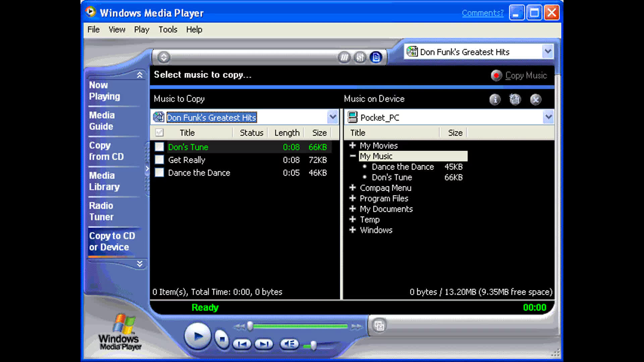Viewport: 644px width, 362px height.
Task: Check the Don's Tune checkbox
Action: click(159, 147)
